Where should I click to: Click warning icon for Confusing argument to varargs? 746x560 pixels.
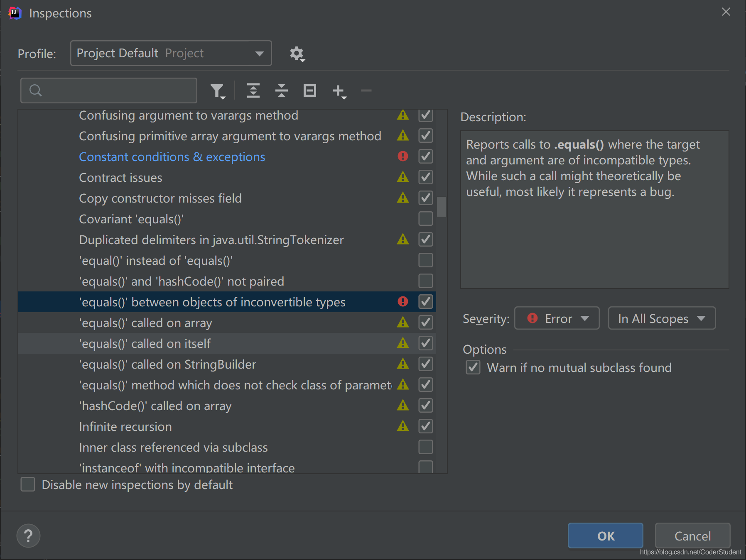click(403, 115)
